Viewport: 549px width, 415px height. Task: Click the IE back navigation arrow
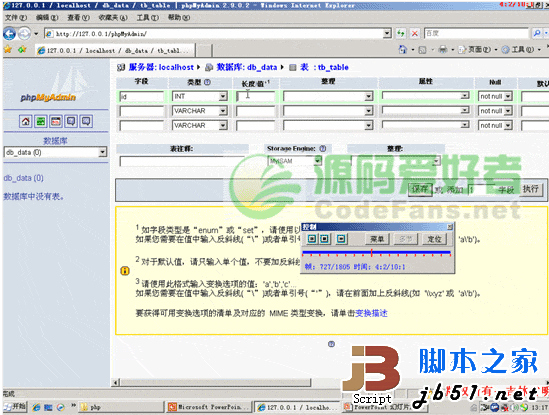pyautogui.click(x=9, y=34)
